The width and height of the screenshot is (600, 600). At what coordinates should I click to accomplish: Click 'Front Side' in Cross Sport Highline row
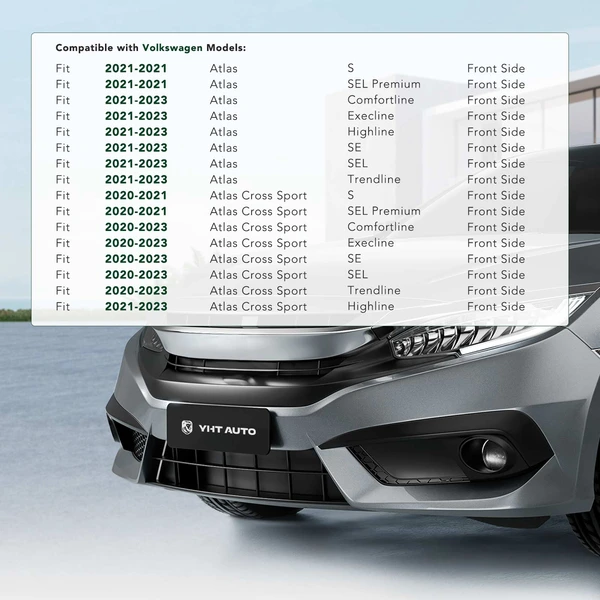[496, 307]
